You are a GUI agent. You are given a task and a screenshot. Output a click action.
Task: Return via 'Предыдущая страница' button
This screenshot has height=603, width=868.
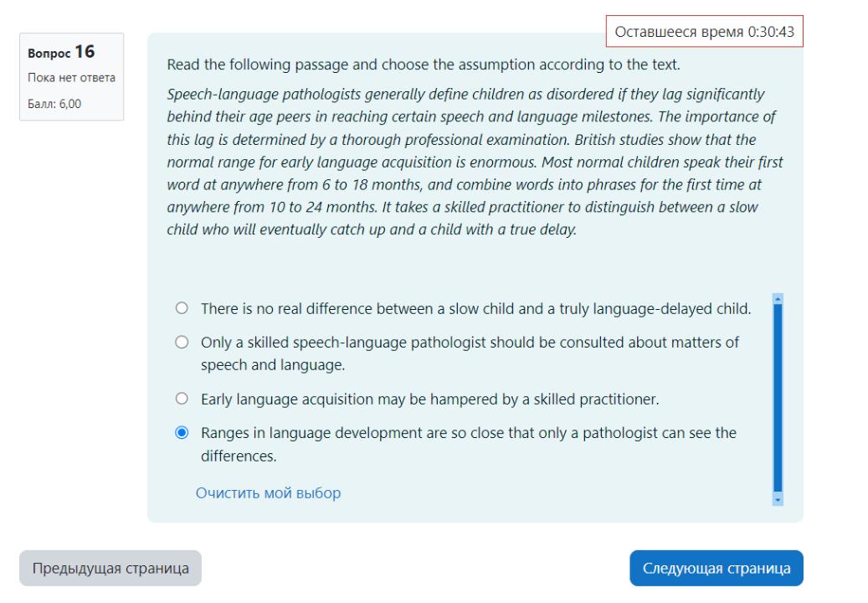click(110, 568)
